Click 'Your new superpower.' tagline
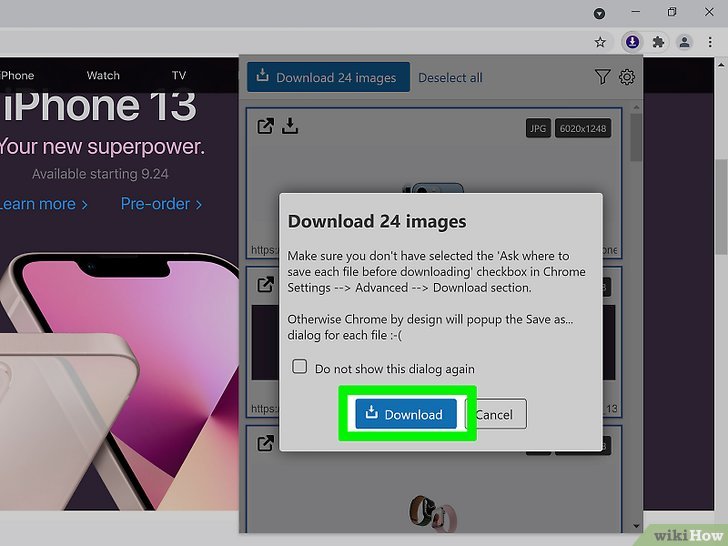 coord(102,146)
